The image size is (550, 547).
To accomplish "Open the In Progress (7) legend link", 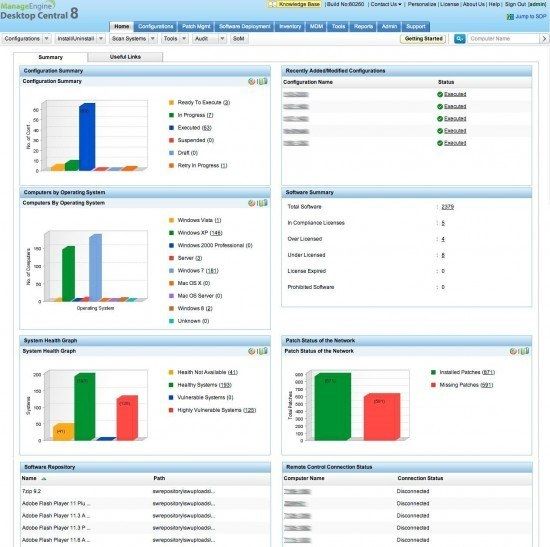I will (195, 115).
